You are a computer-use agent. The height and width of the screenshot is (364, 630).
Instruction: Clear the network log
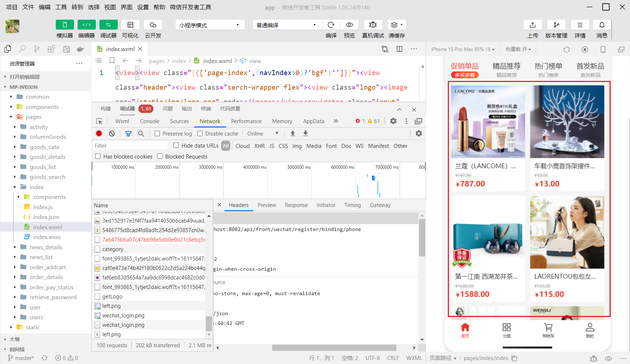[112, 133]
